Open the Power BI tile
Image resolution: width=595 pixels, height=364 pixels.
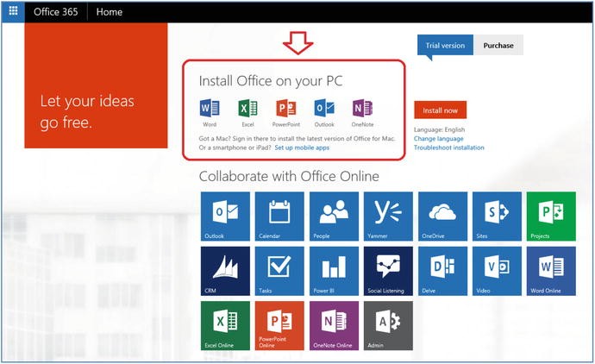tap(334, 271)
